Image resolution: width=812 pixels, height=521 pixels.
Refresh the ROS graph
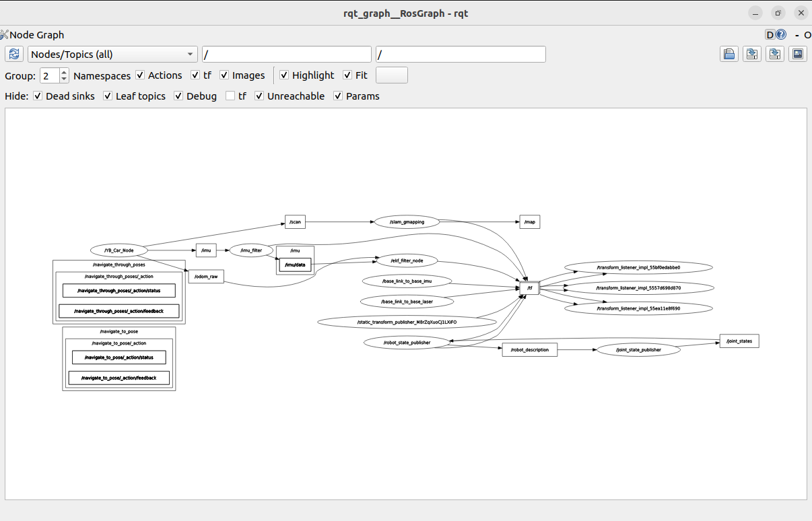(x=14, y=55)
